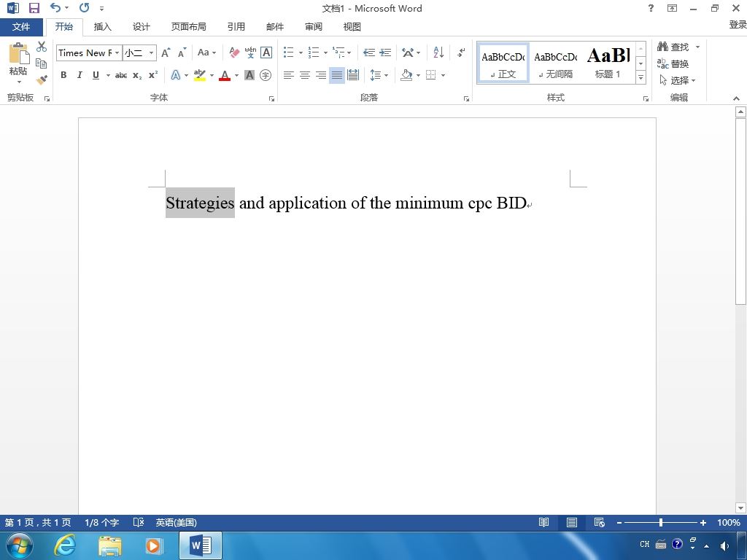Click the Grow Font icon

click(166, 52)
